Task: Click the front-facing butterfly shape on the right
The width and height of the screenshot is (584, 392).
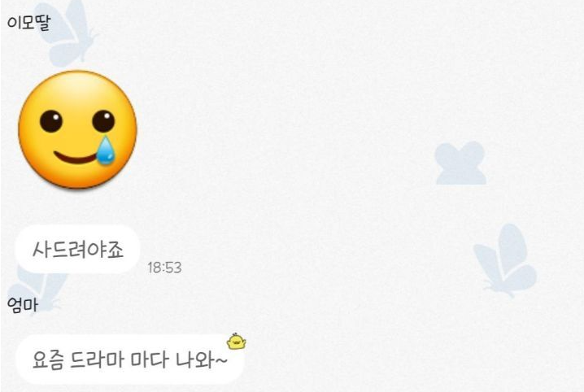Action: pos(460,163)
